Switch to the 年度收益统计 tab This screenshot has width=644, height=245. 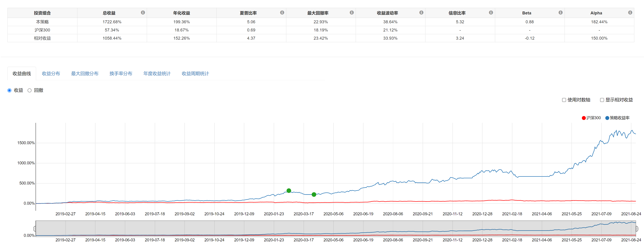157,73
